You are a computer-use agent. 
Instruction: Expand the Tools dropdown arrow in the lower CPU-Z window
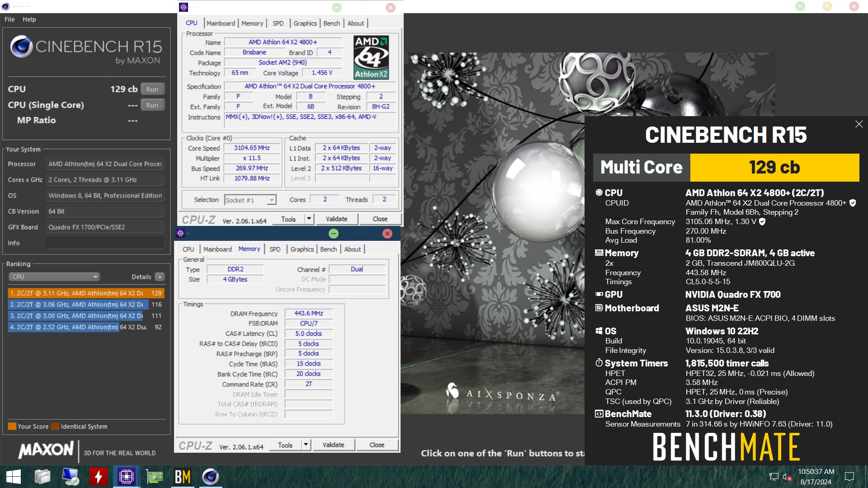pos(306,445)
